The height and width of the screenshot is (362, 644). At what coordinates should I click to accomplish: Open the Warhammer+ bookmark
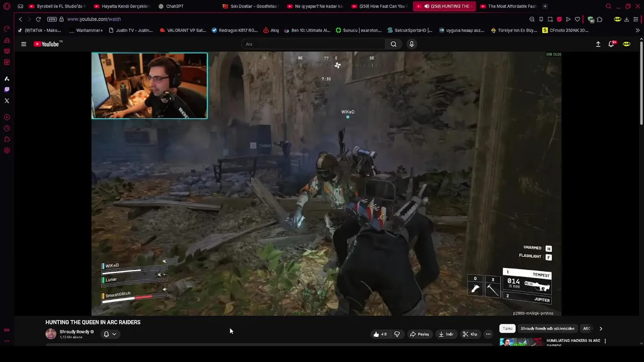click(x=86, y=30)
